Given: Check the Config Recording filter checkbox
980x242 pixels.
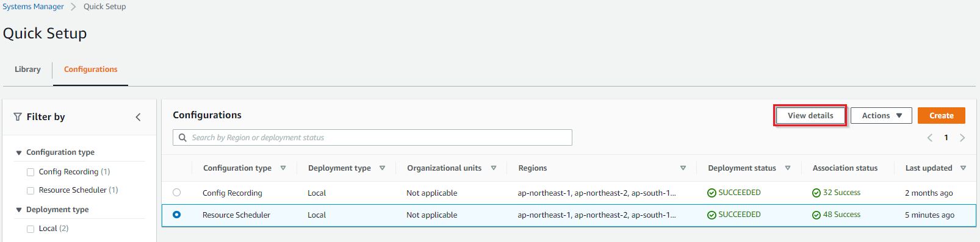Looking at the screenshot, I should [x=31, y=173].
